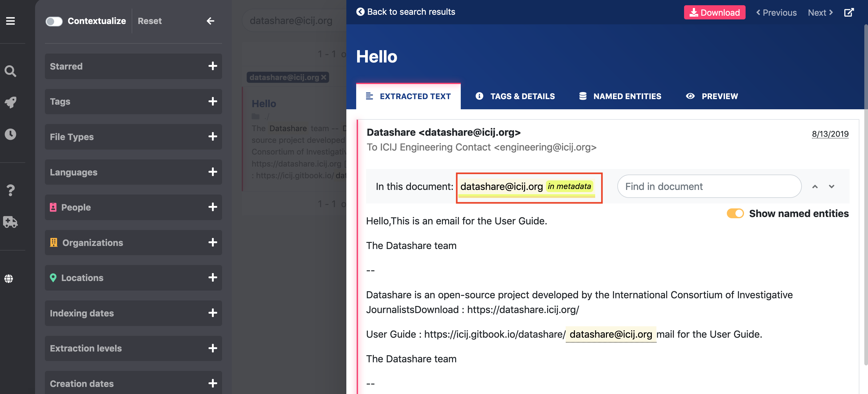The width and height of the screenshot is (868, 394).
Task: Click Back to search results
Action: click(406, 12)
